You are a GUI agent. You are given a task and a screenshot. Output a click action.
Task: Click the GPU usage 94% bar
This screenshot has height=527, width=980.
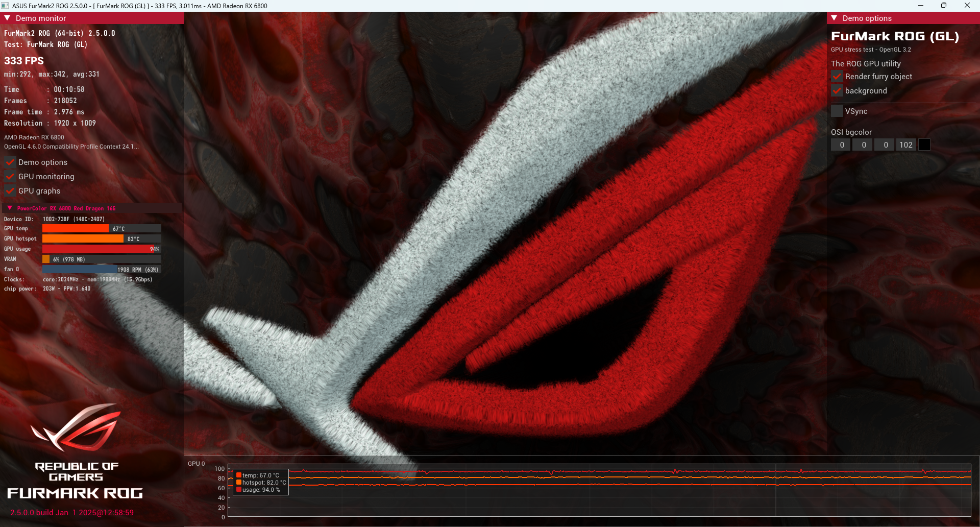pyautogui.click(x=101, y=249)
